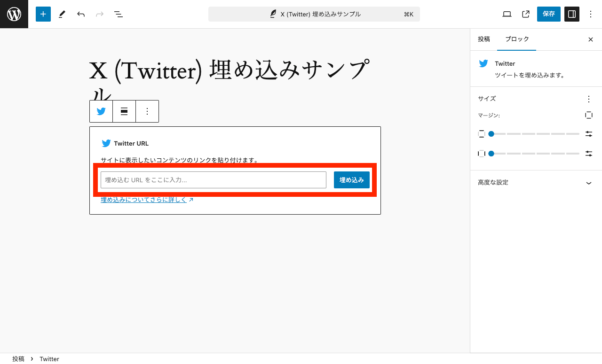
Task: Switch to the 投稿 tab
Action: coord(484,39)
